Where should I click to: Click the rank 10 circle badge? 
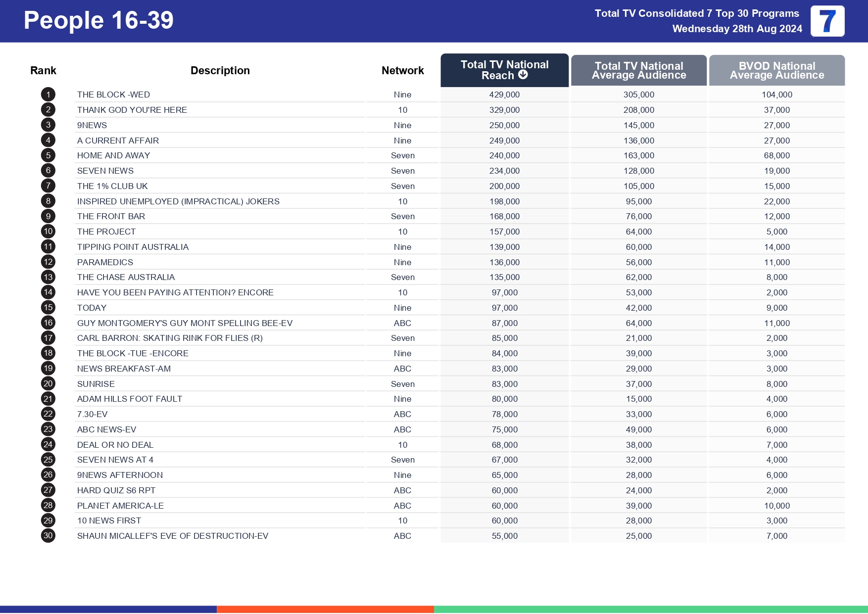(48, 232)
